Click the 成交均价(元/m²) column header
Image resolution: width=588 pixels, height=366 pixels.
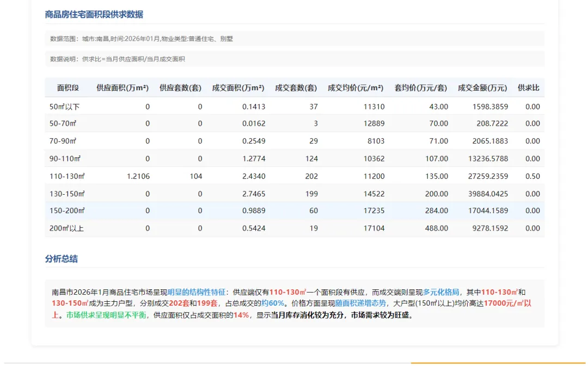[356, 88]
